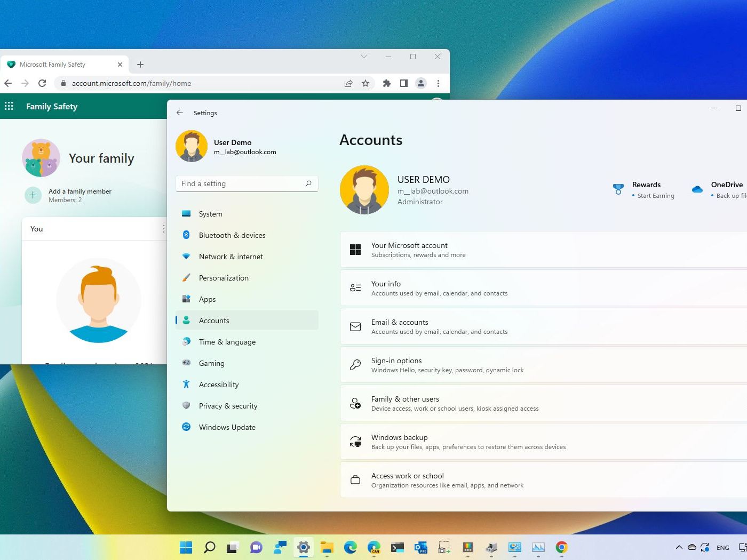Open System settings in sidebar

click(x=247, y=214)
